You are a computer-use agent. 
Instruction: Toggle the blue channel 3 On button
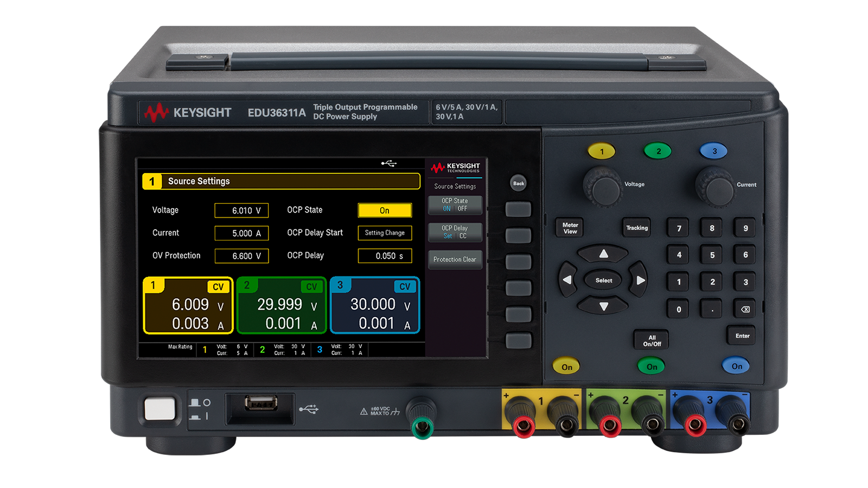coord(736,366)
